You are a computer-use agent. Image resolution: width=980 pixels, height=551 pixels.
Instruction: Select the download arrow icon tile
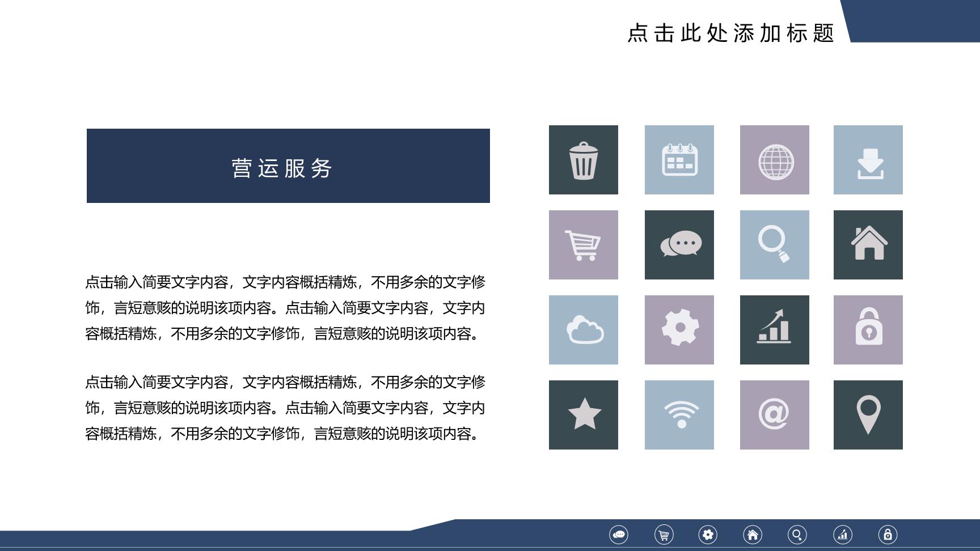[x=868, y=160]
